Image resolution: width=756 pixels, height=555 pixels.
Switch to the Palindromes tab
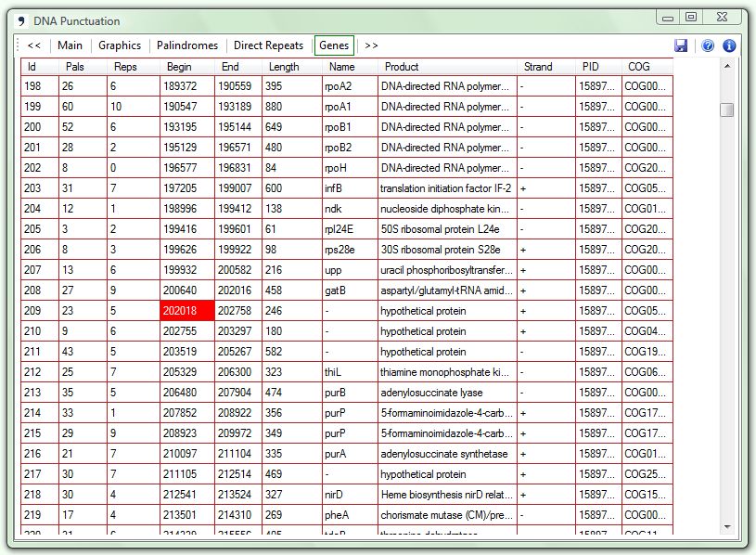187,45
